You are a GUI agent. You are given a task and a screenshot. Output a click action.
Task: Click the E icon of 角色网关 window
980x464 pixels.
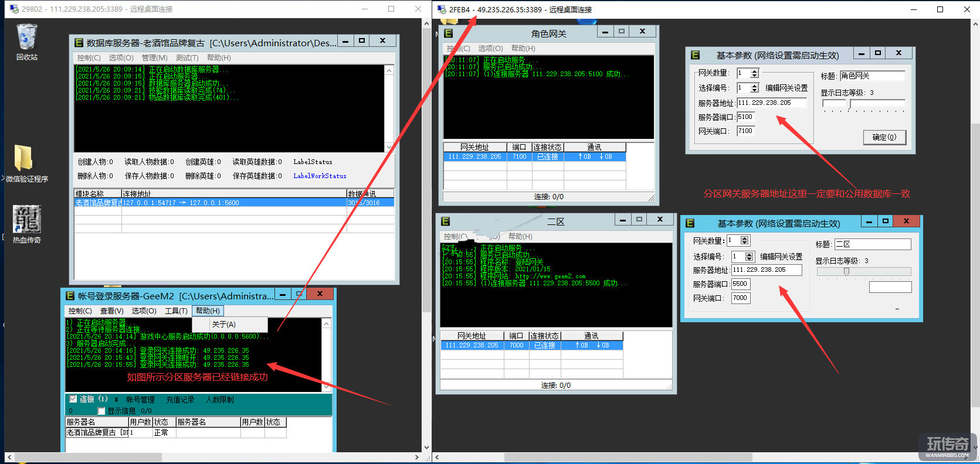pyautogui.click(x=449, y=33)
